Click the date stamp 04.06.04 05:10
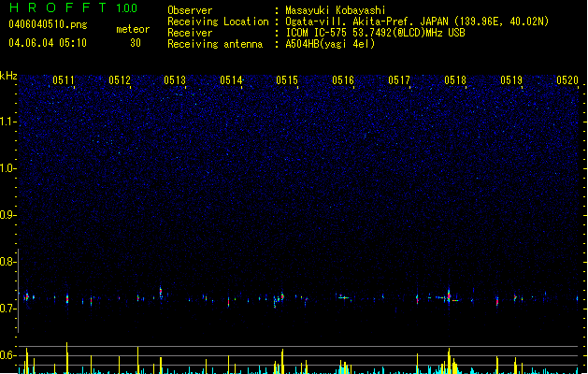The height and width of the screenshot is (374, 588). coord(48,43)
